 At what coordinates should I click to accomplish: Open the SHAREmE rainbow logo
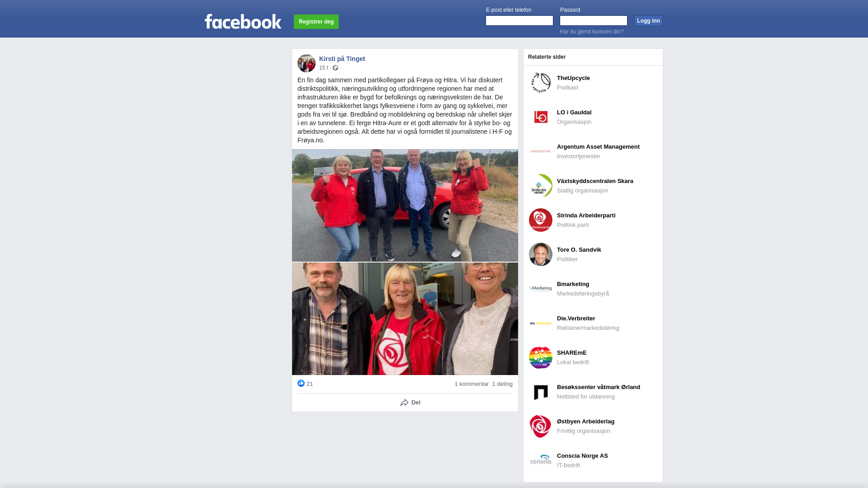point(541,357)
